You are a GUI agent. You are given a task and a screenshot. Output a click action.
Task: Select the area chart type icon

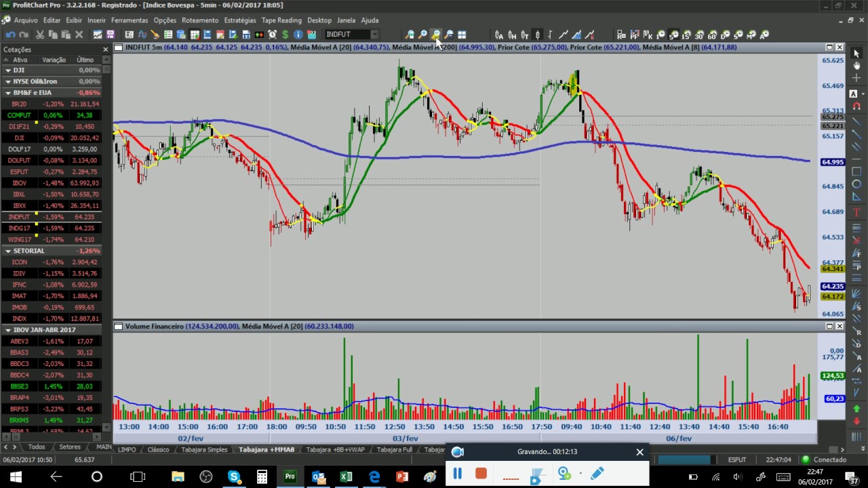pos(576,35)
